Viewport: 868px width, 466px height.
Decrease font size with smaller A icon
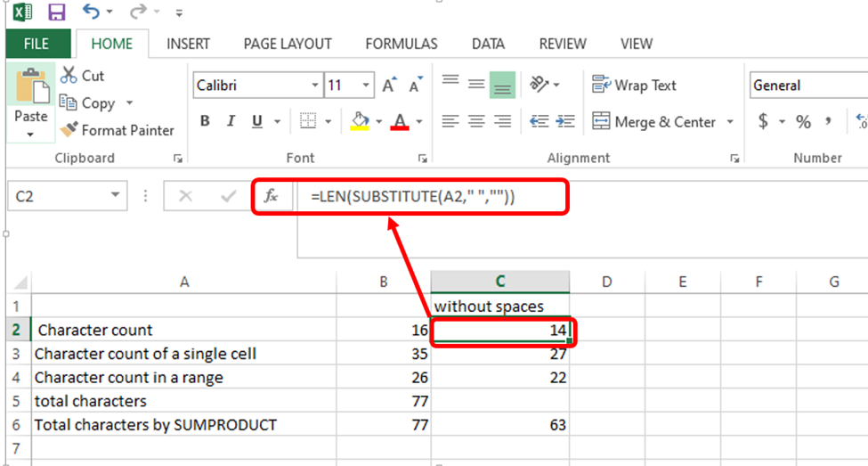click(x=415, y=85)
